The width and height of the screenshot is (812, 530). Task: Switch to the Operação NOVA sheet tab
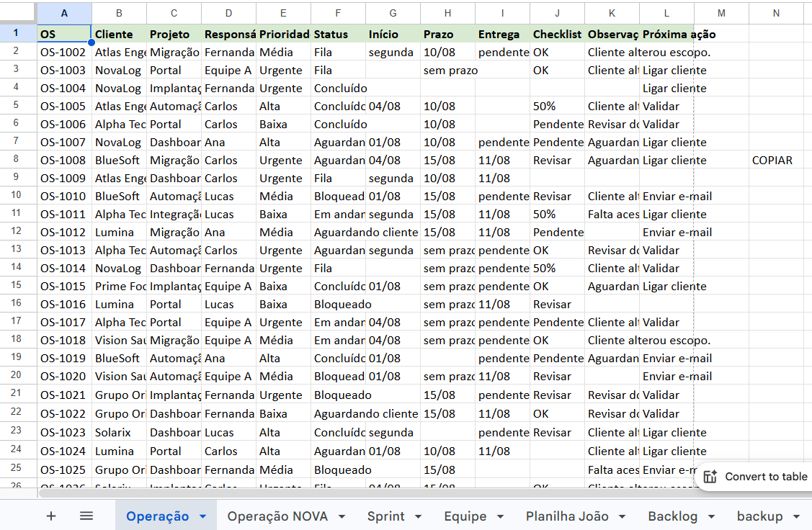coord(277,516)
